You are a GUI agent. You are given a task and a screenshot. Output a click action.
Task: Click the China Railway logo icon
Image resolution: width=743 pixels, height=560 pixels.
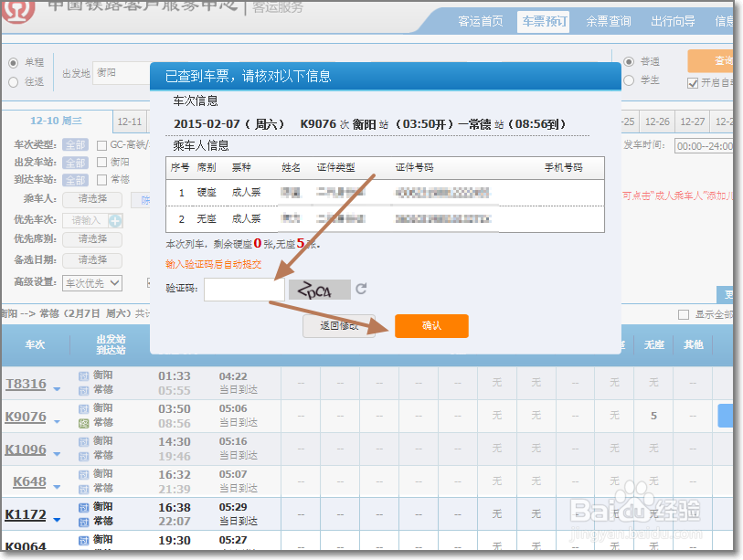[18, 13]
